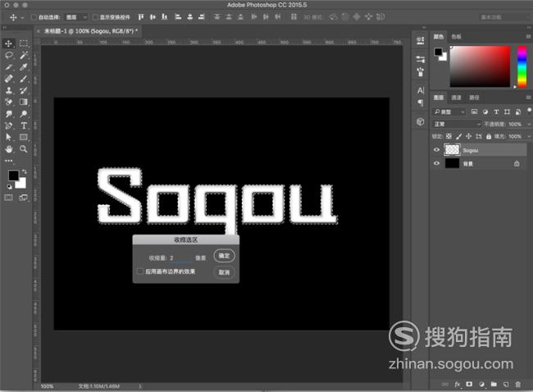This screenshot has width=533, height=392.
Task: Click add layer style fx icon
Action: [458, 384]
